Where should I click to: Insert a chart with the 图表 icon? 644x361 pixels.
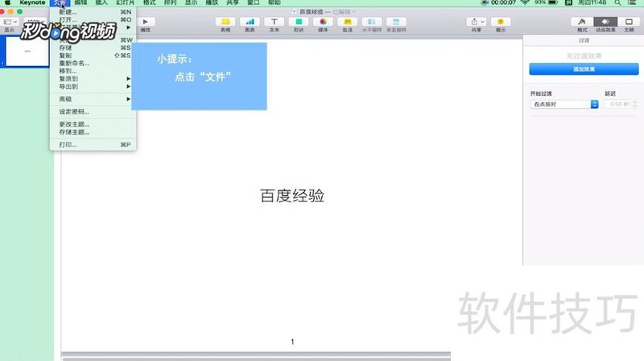point(250,22)
